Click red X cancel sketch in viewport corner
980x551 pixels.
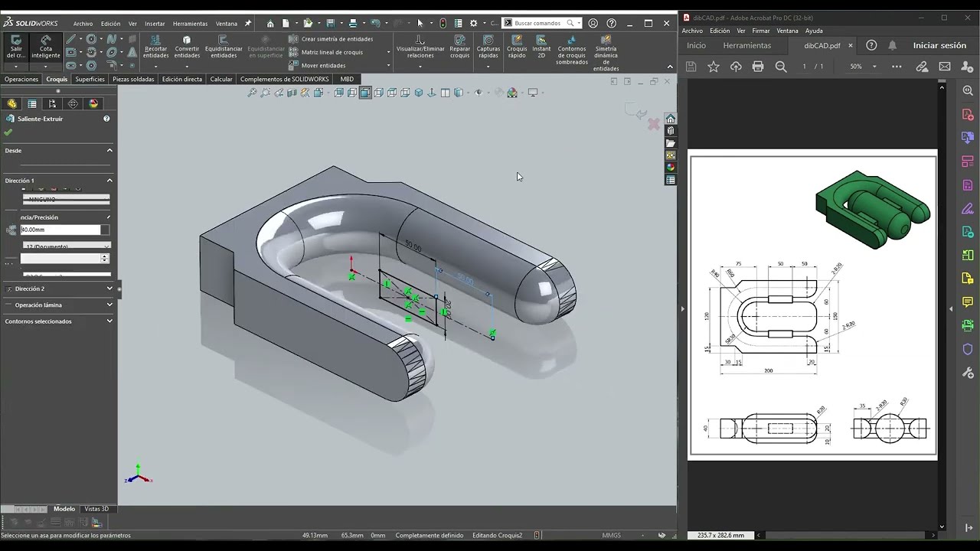pos(653,124)
